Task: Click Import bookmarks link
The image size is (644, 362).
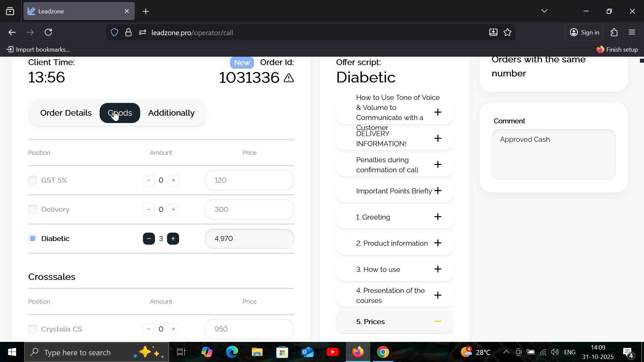Action: 38,50
